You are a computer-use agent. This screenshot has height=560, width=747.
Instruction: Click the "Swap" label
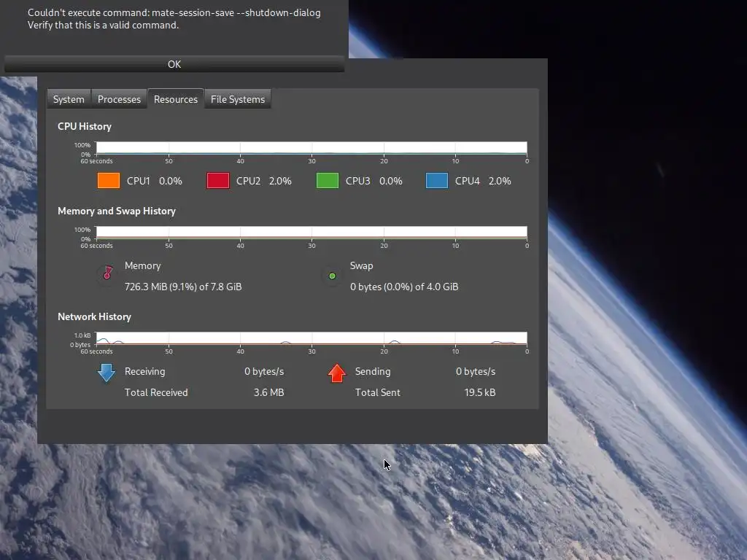(362, 265)
